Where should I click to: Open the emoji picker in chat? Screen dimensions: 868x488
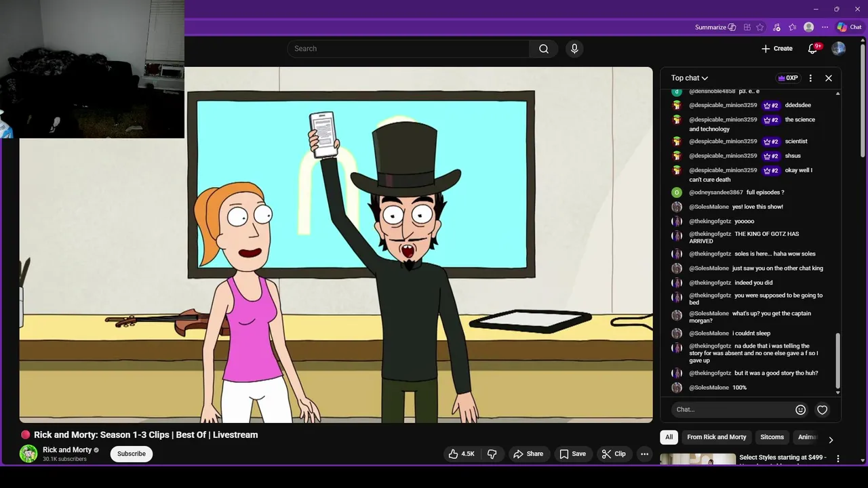pos(800,409)
